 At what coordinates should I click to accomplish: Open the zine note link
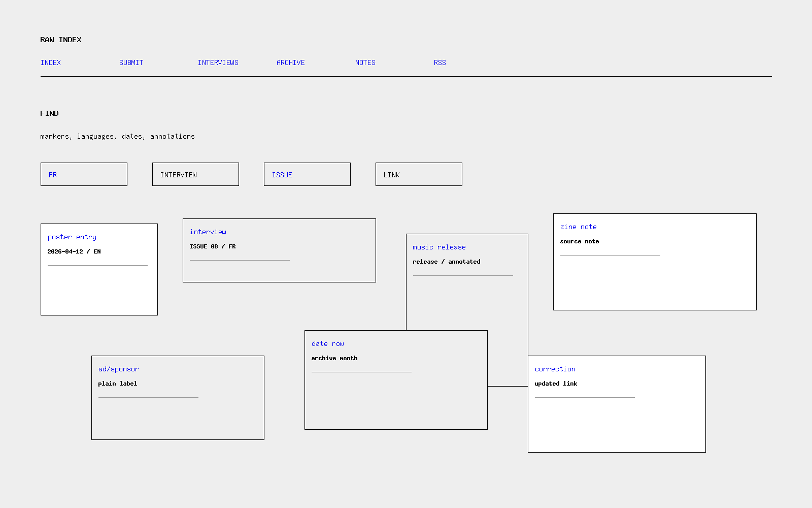579,227
